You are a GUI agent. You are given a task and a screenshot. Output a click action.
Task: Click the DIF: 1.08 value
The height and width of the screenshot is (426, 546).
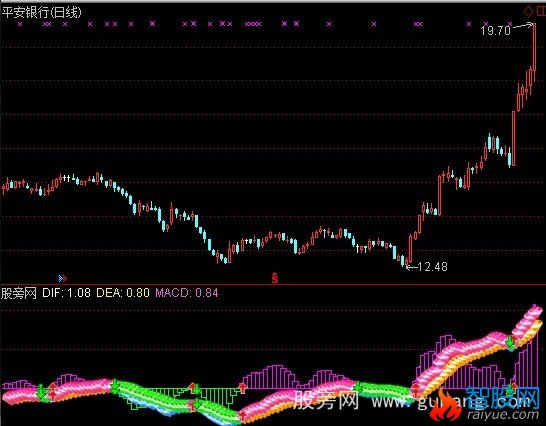pyautogui.click(x=66, y=293)
